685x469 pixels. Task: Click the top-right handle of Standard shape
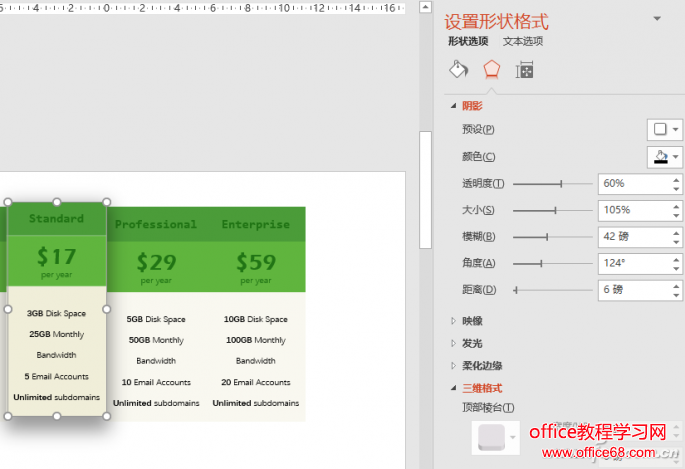107,202
